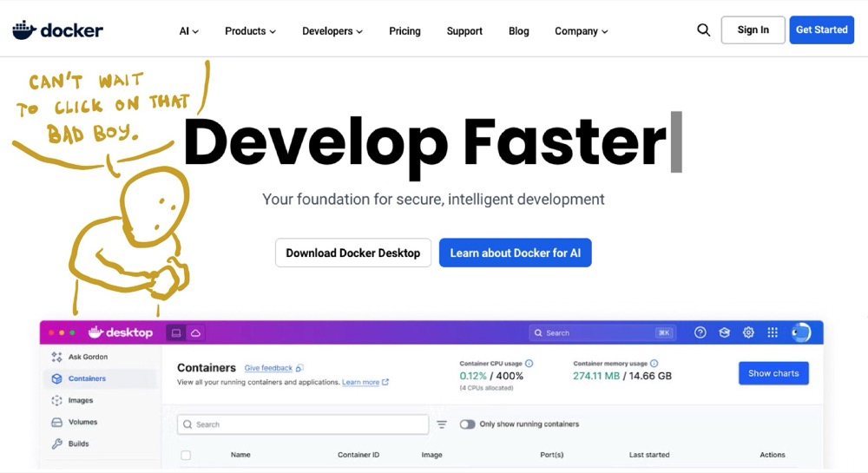Screen dimensions: 868x473
Task: Click the Docker Desktop top search bar
Action: 602,333
